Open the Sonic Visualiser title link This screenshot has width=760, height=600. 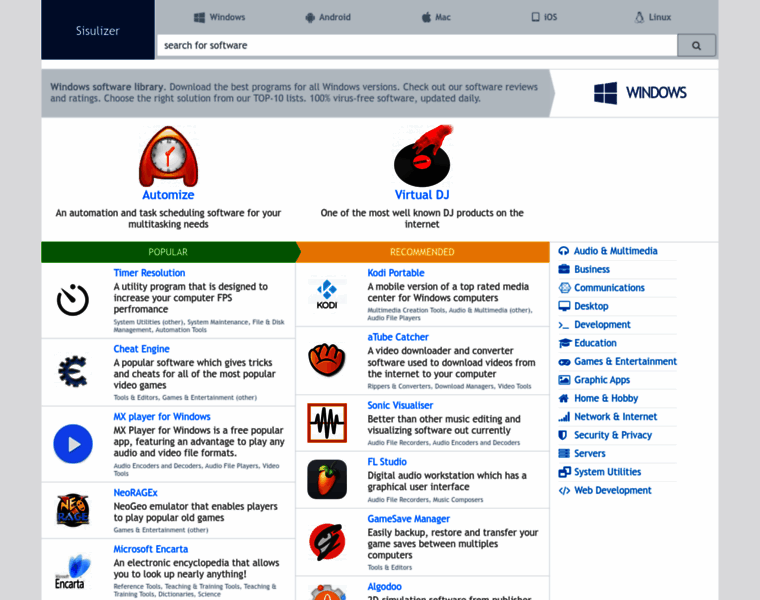[x=400, y=405]
